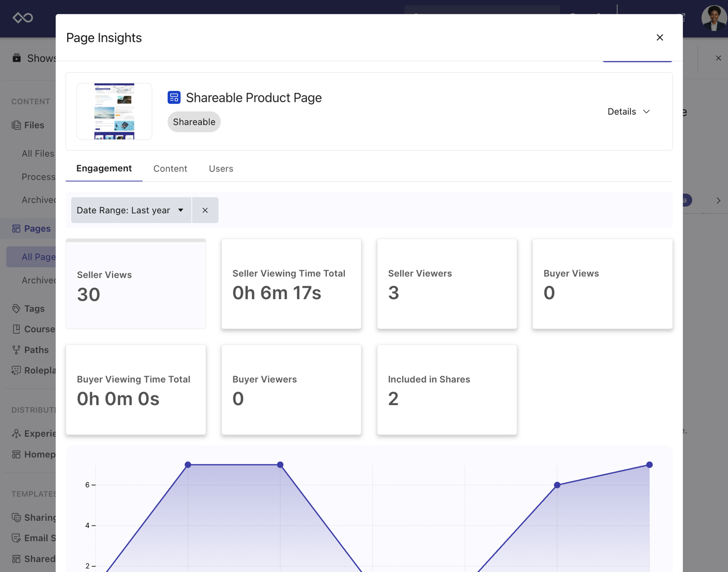
Task: Open Files via its sidebar icon
Action: [x=15, y=125]
